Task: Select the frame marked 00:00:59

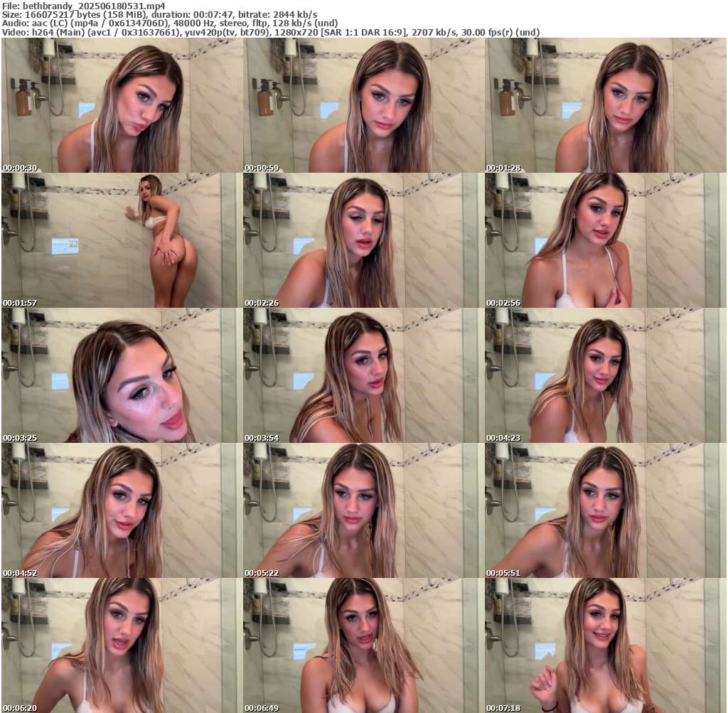Action: point(364,105)
